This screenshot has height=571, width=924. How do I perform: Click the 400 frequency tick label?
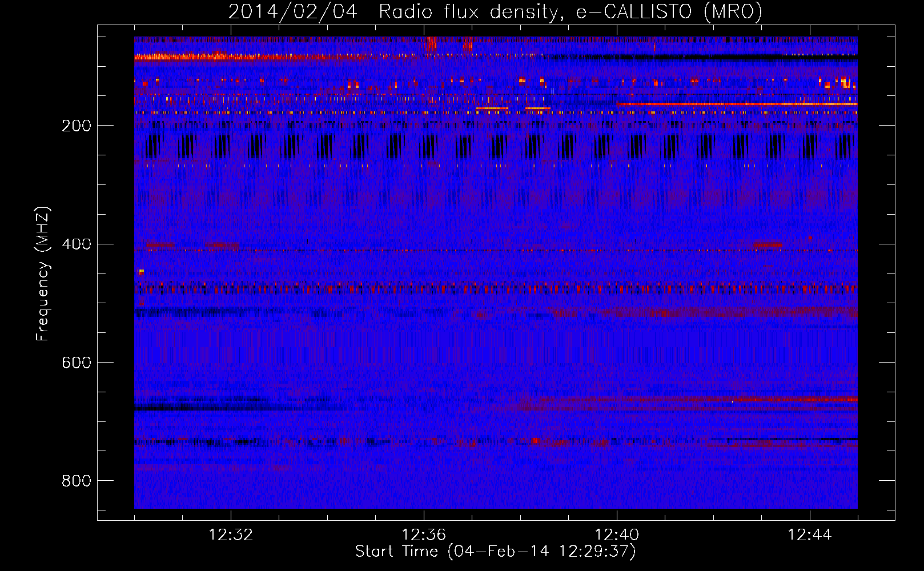(x=77, y=244)
